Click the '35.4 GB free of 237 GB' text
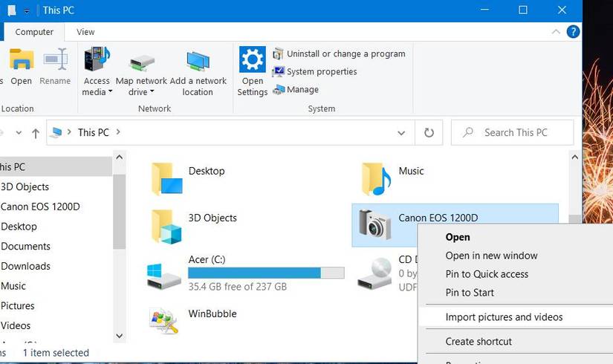Viewport: 613px width, 364px height. point(238,287)
